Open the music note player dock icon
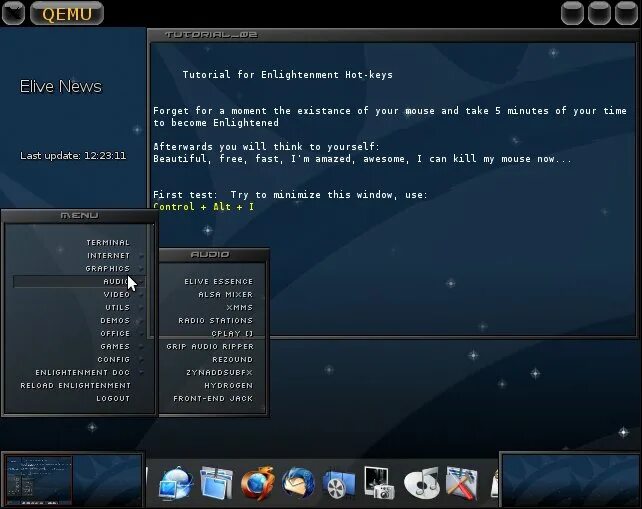This screenshot has height=509, width=642. 421,483
